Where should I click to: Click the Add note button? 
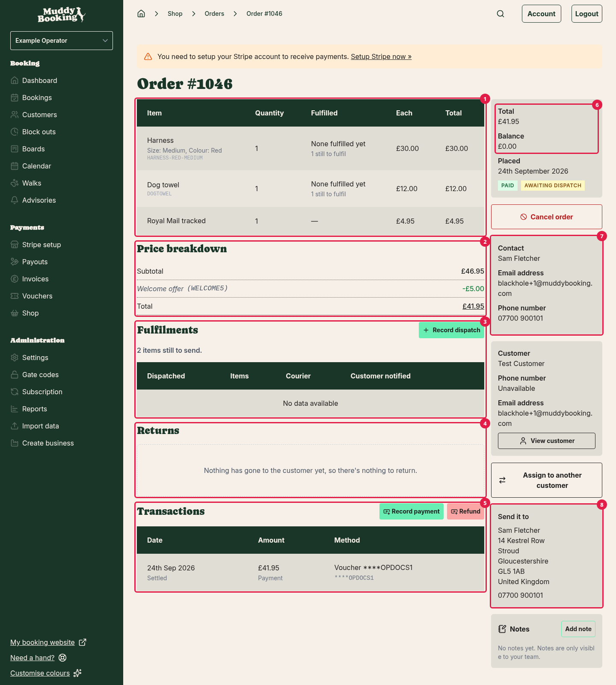pos(578,629)
